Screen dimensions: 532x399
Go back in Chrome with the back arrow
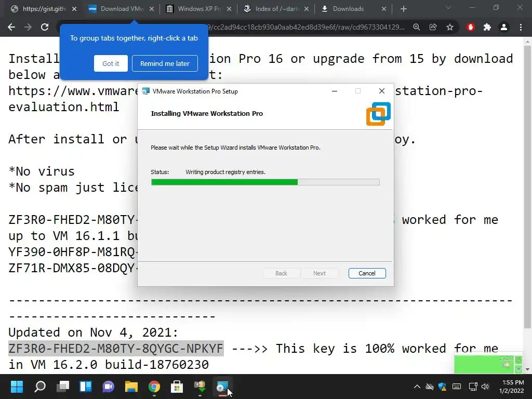[11, 27]
